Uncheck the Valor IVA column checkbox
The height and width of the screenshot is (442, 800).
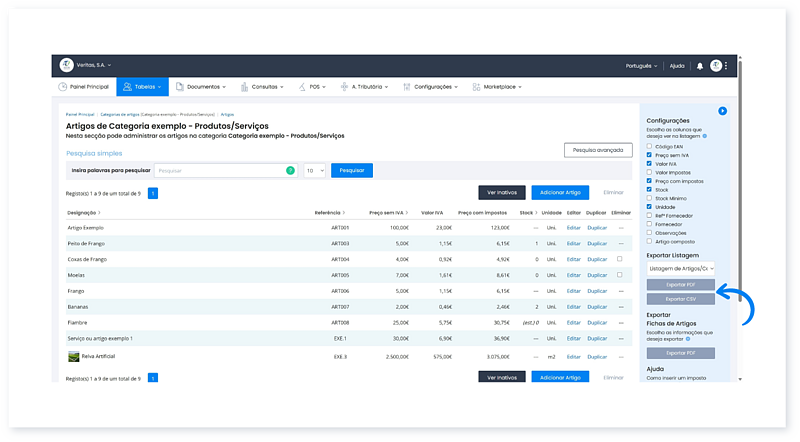(649, 164)
